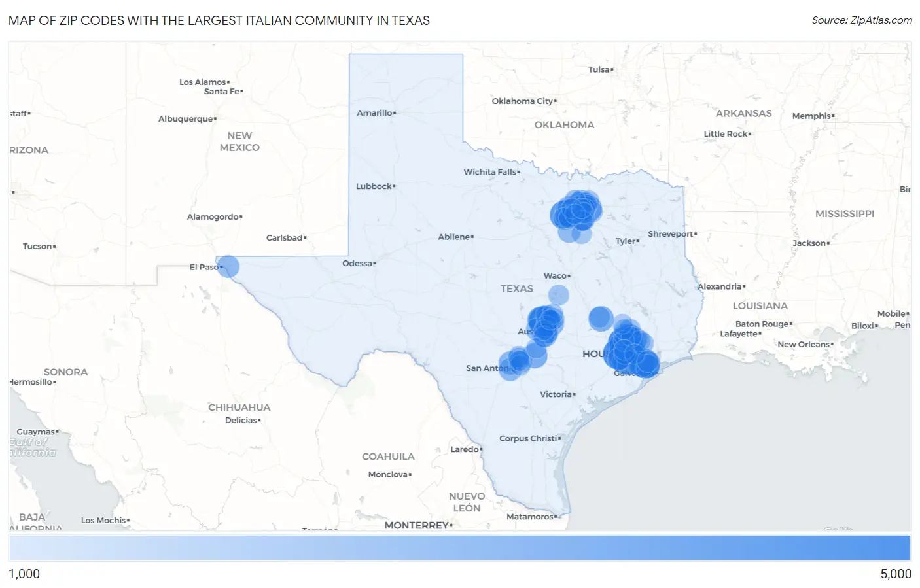Click the Little Rock label
The height and width of the screenshot is (588, 920).
(726, 134)
